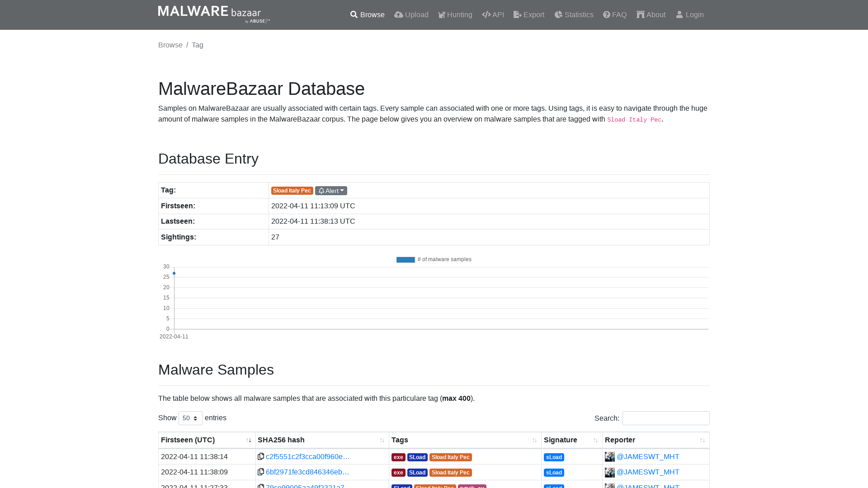The image size is (868, 488).
Task: Click @JAMESWT_MHT reporter in 11:38:14 row
Action: coord(648,456)
